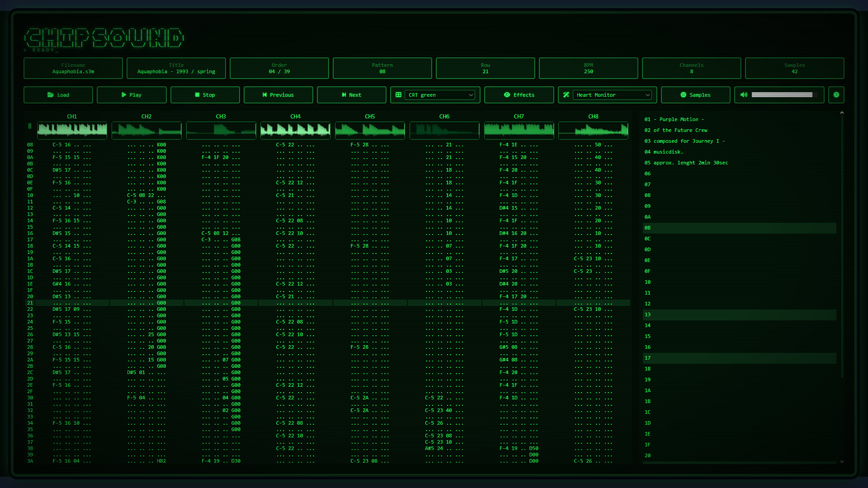The image size is (868, 488).
Task: Click the help question mark button
Action: click(836, 95)
